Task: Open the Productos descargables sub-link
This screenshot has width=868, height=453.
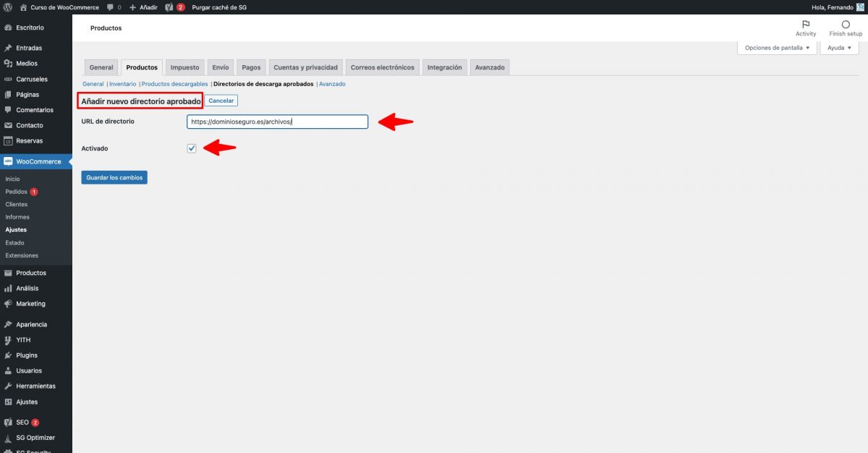Action: pos(174,84)
